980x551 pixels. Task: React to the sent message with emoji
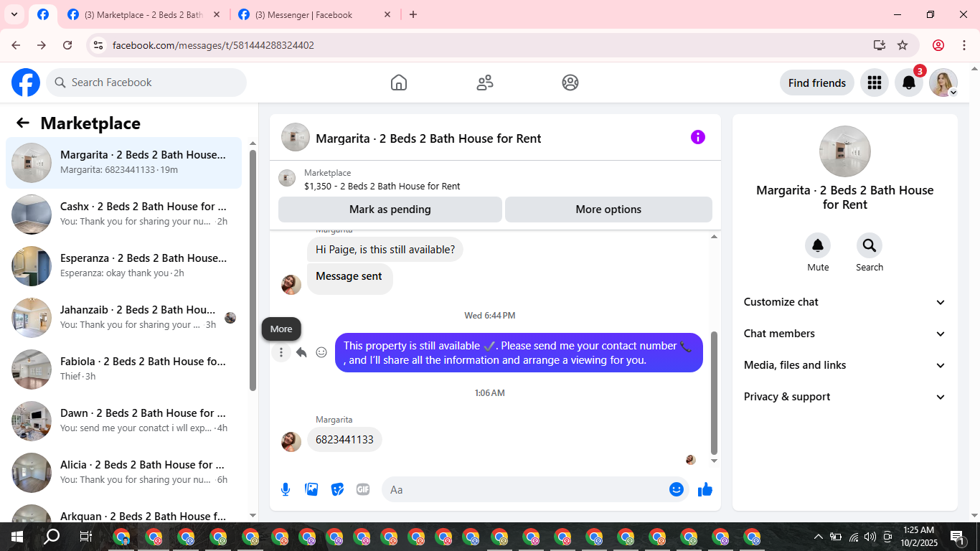point(321,352)
